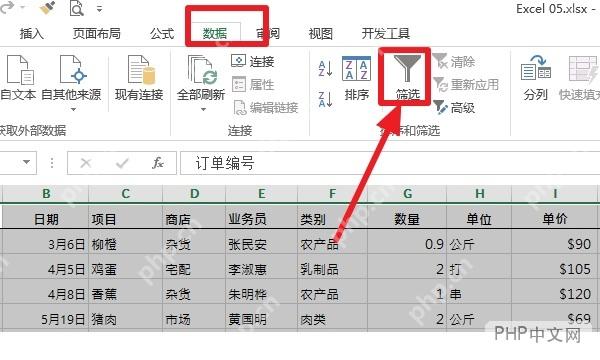Open the 页面布局 tab
600x360 pixels.
(x=96, y=34)
